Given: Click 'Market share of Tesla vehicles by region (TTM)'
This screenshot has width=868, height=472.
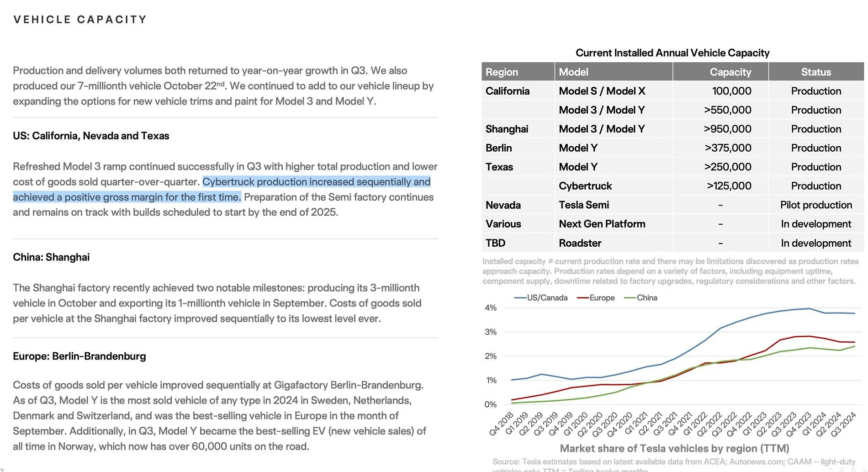Looking at the screenshot, I should click(x=674, y=449).
